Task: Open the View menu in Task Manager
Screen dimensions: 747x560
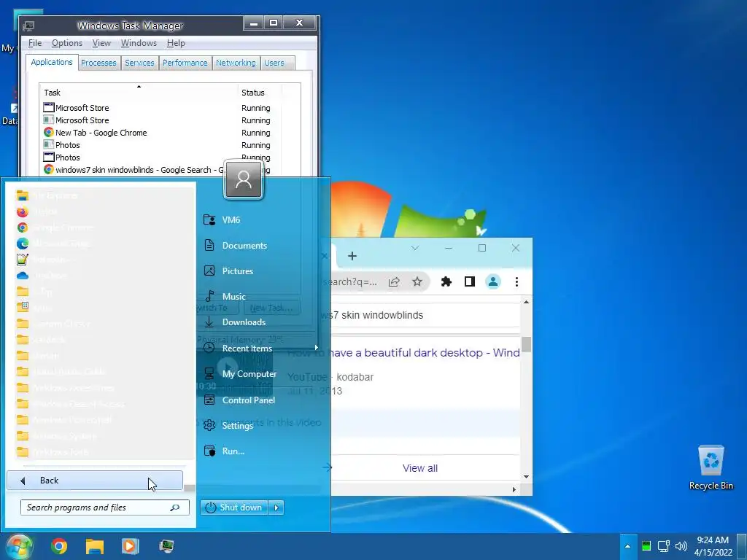Action: pyautogui.click(x=101, y=43)
